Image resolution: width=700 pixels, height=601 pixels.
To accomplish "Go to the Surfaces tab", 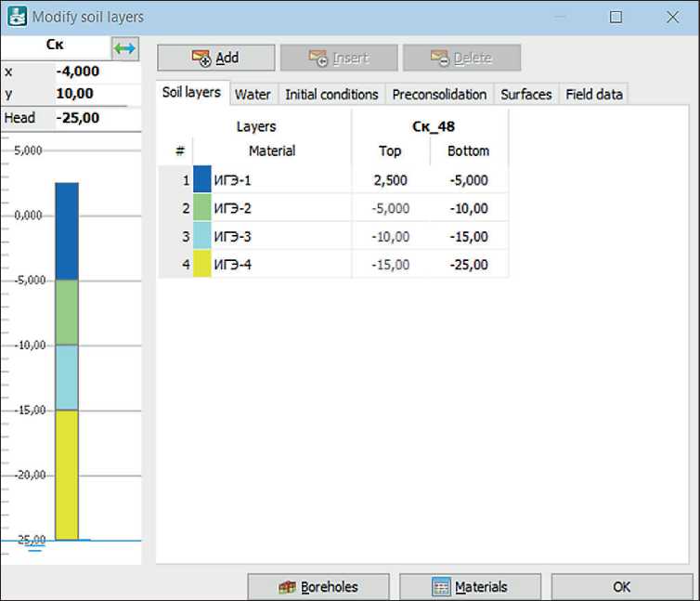I will click(526, 94).
